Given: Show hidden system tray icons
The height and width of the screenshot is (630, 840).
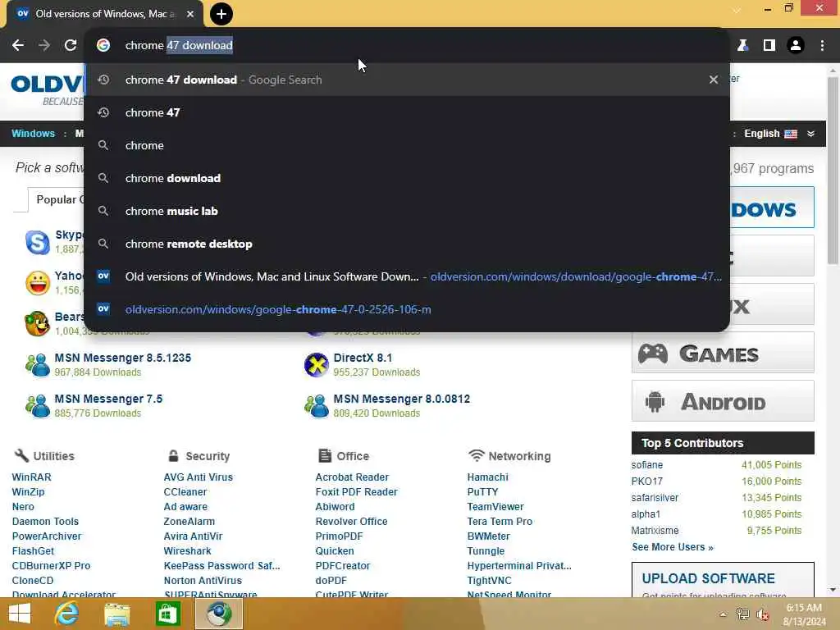Looking at the screenshot, I should point(724,614).
